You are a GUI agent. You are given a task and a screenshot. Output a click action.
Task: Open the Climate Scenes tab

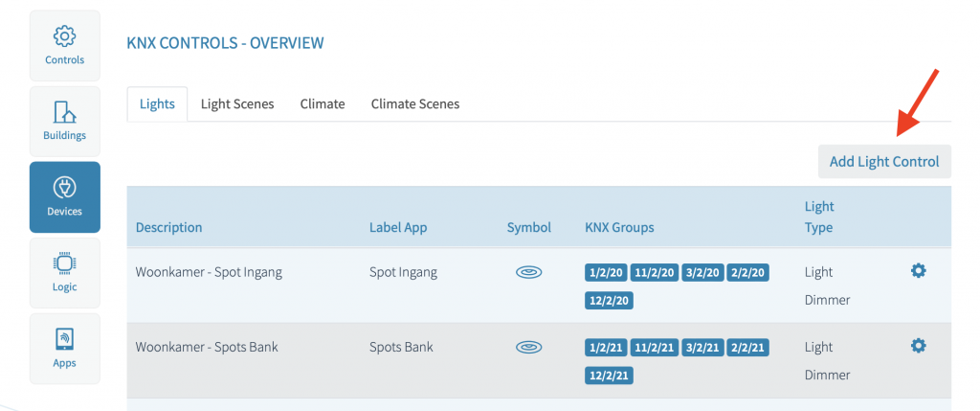[x=415, y=103]
